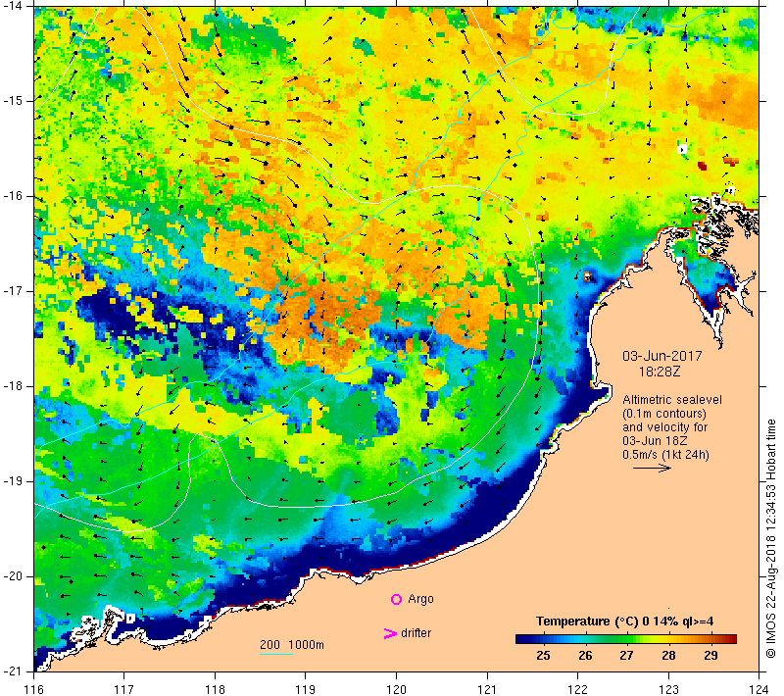Viewport: 784px width, 696px height.
Task: Click the '-14' latitude axis label
Action: click(13, 5)
